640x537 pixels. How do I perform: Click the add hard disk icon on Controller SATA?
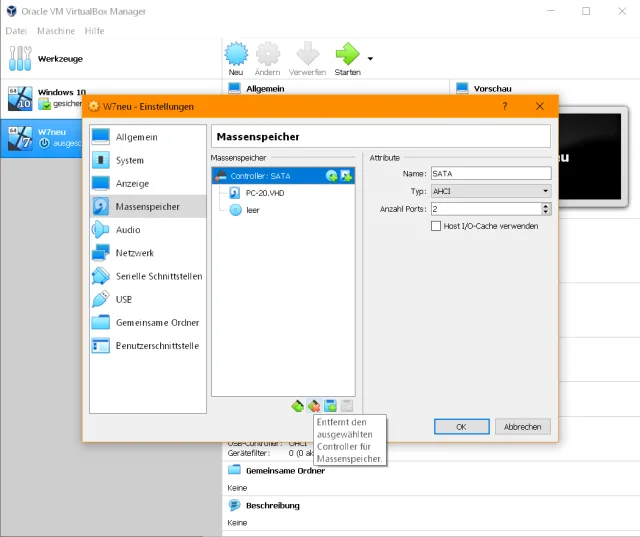click(346, 176)
